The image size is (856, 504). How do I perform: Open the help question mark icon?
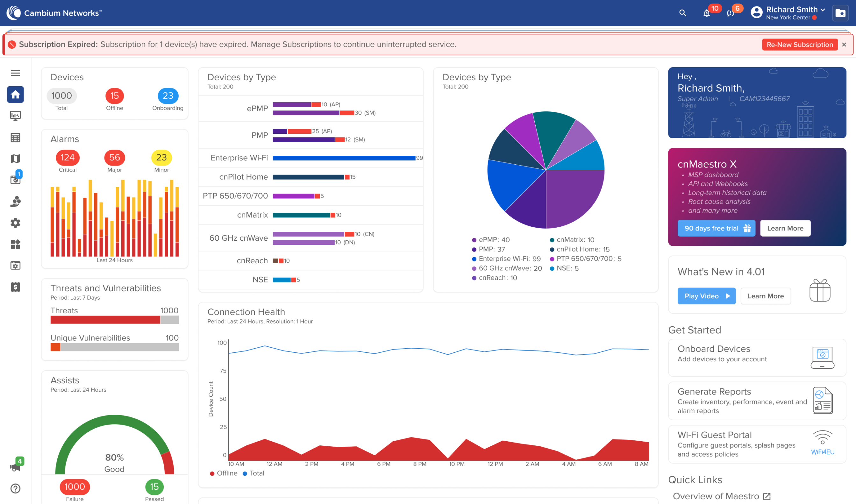(x=15, y=488)
